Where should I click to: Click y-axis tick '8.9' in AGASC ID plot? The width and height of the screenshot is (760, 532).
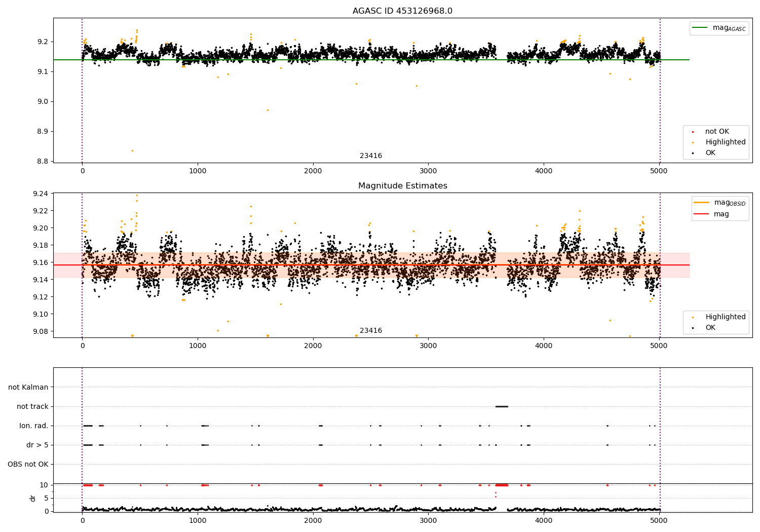tap(44, 131)
